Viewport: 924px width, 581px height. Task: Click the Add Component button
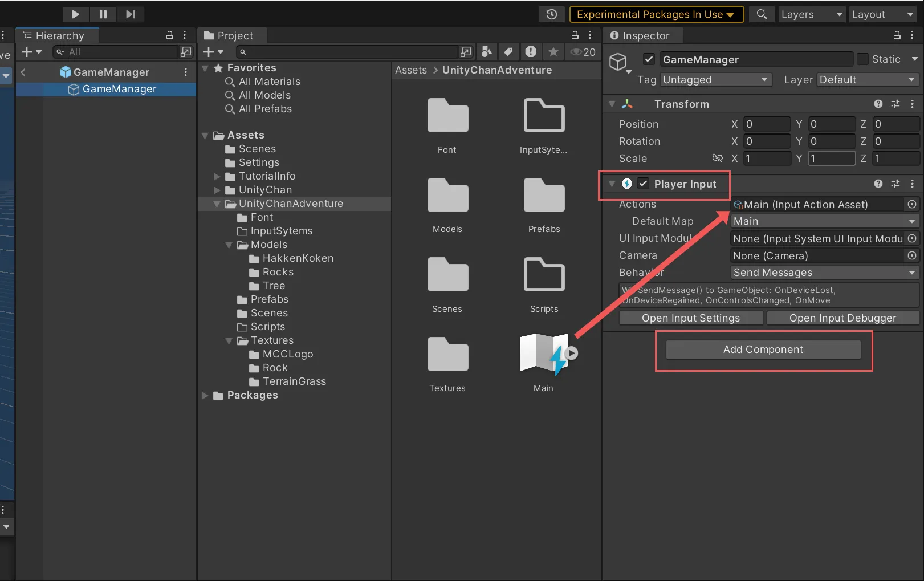coord(763,350)
